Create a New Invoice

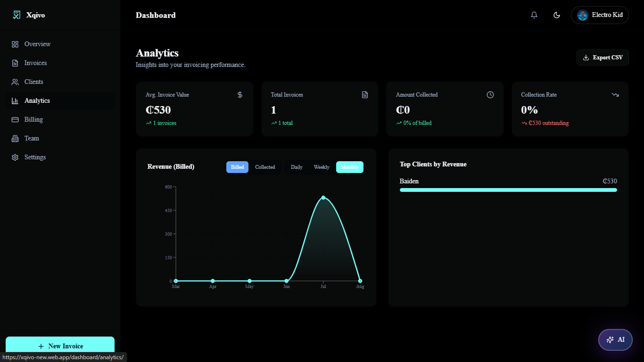(x=60, y=346)
